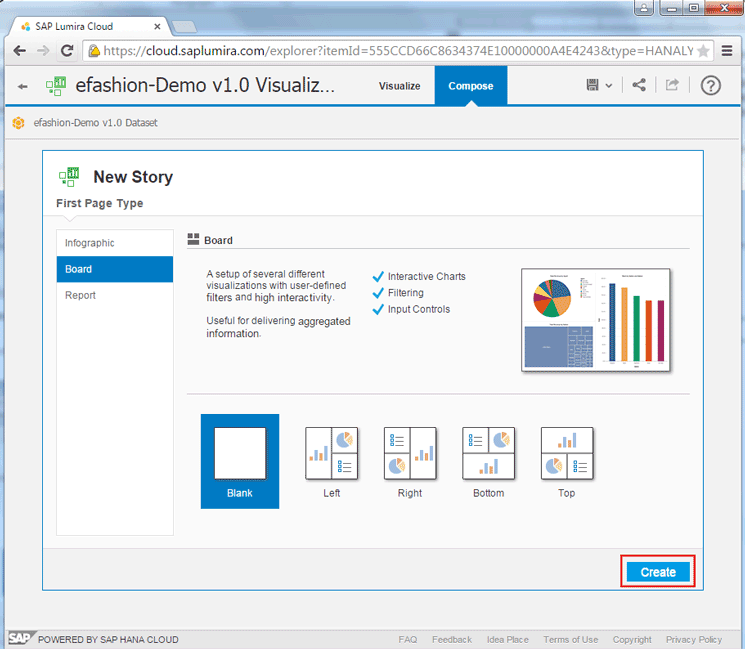Click the Filtering feature text

coord(406,293)
